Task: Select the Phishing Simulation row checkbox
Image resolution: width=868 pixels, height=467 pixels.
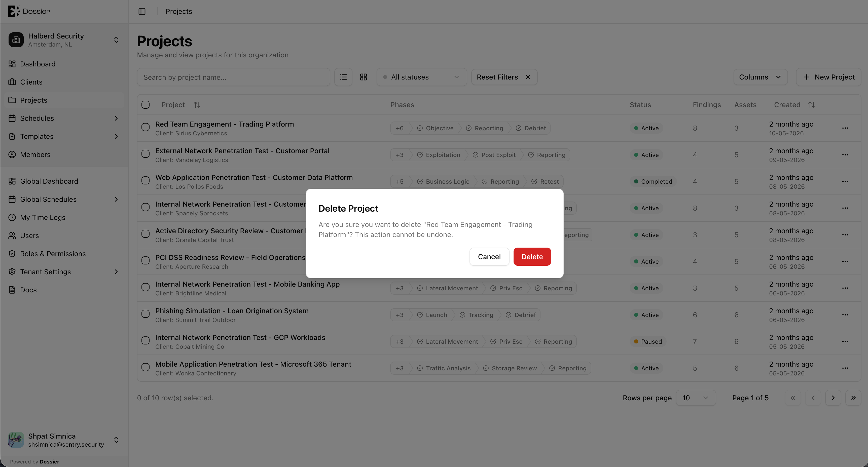Action: tap(146, 314)
